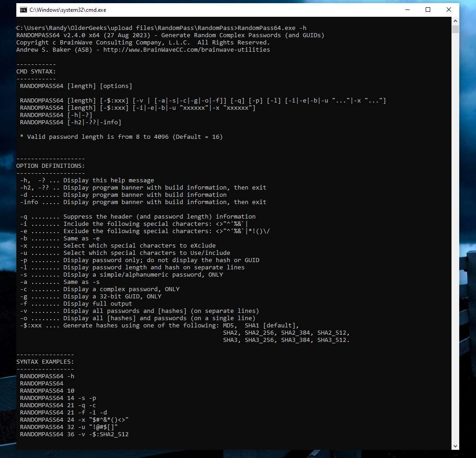Screen dimensions: 476x458
Task: Click the line RANDOMPASS64 [length] [options]
Action: (76, 86)
